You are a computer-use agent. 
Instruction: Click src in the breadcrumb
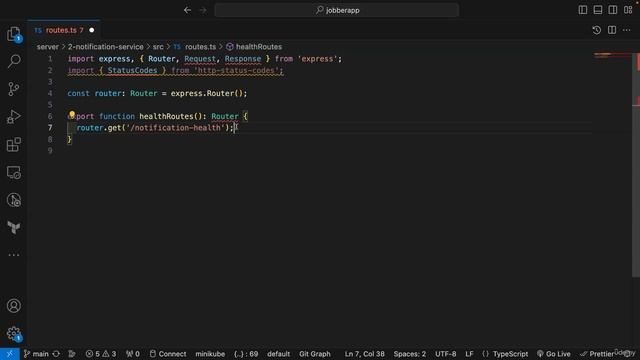(x=158, y=47)
